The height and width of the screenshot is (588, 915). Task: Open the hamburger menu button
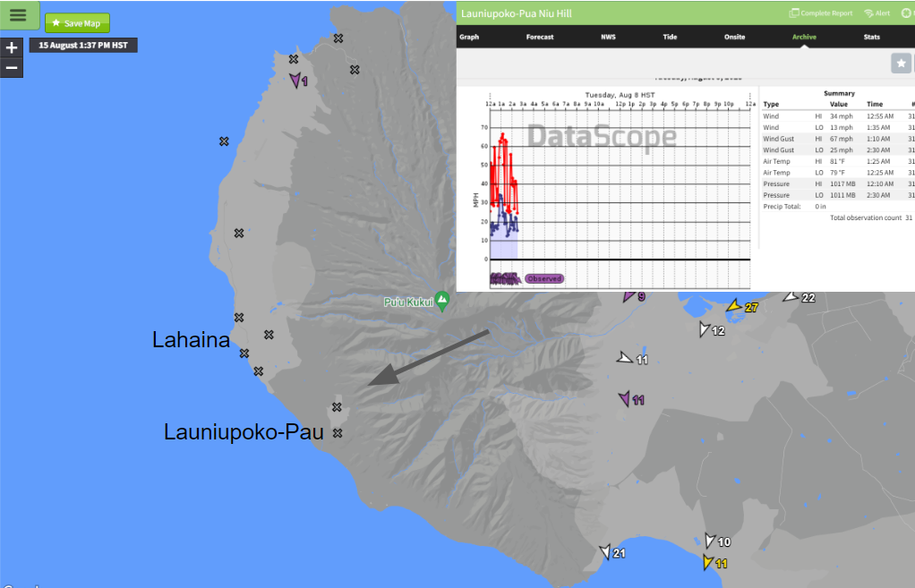click(19, 14)
